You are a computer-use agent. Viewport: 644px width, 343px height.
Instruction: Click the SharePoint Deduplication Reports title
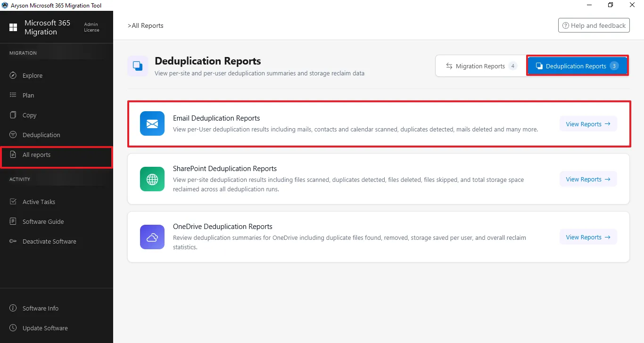[x=225, y=169]
